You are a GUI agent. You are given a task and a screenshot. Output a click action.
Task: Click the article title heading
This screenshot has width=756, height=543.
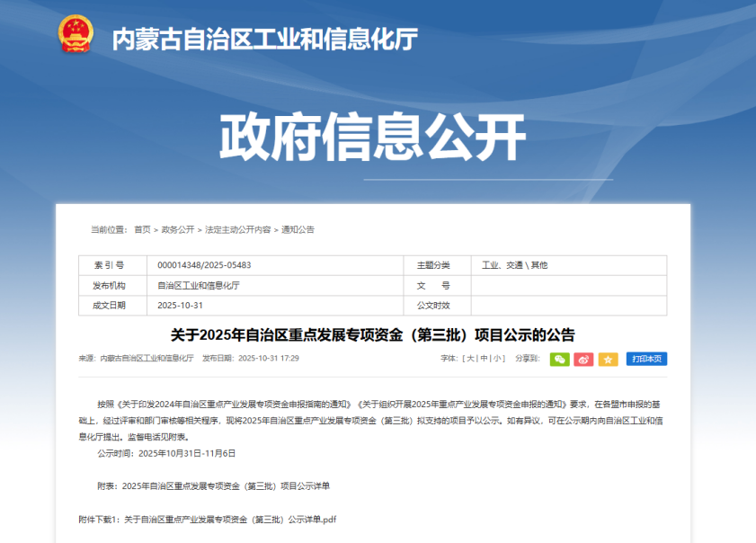pyautogui.click(x=372, y=335)
